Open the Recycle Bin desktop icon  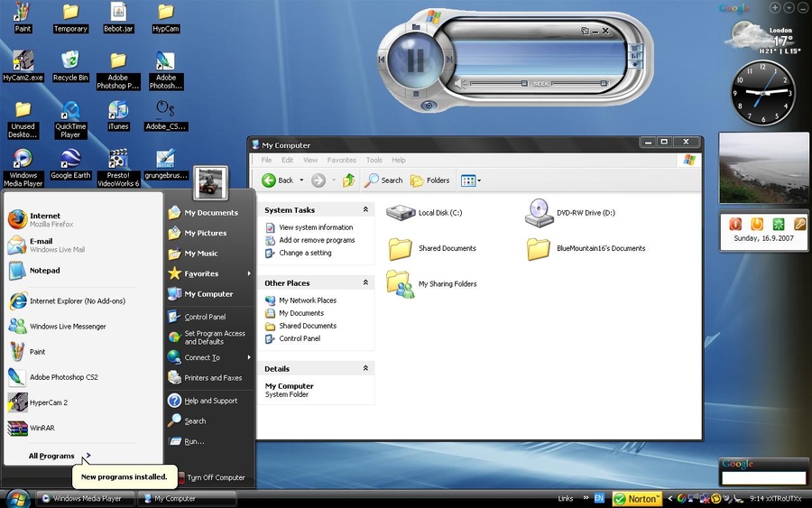click(70, 66)
